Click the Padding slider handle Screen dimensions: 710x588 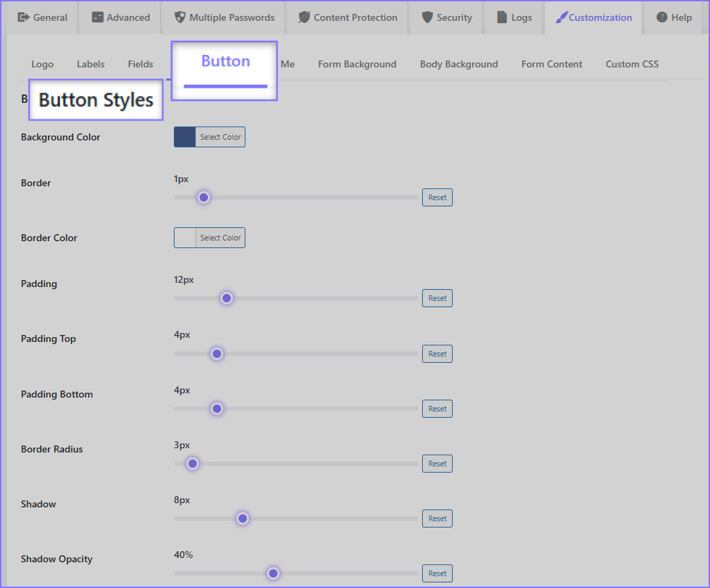coord(226,298)
